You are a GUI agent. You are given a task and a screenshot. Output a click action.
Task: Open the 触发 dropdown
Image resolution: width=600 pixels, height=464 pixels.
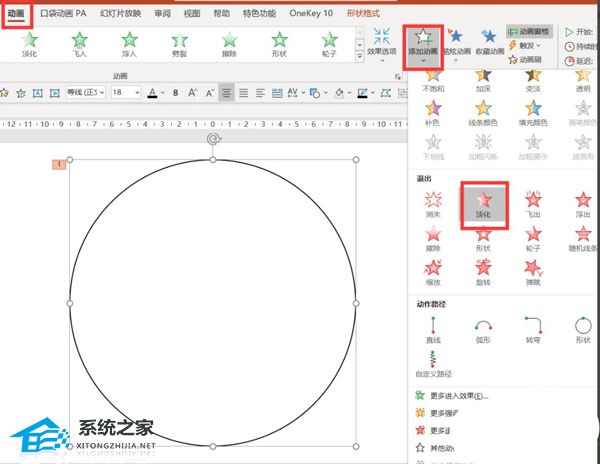525,46
